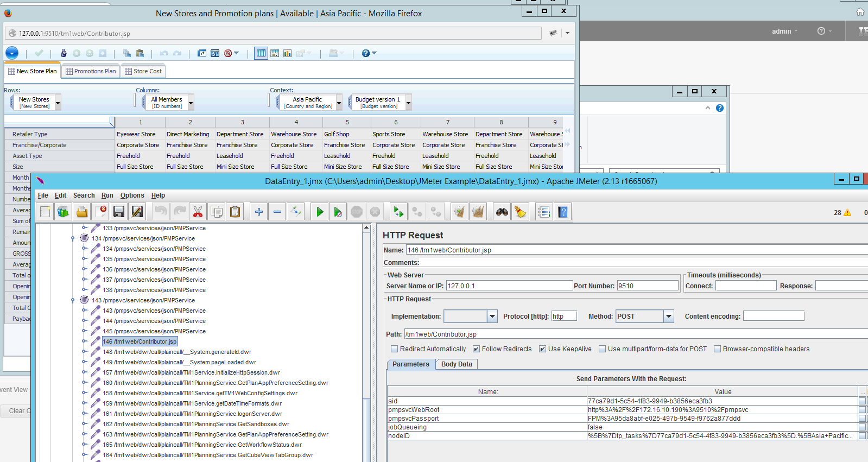This screenshot has height=462, width=868.
Task: Toggle the checkbox in the jobQueueing parameter row
Action: point(862,427)
